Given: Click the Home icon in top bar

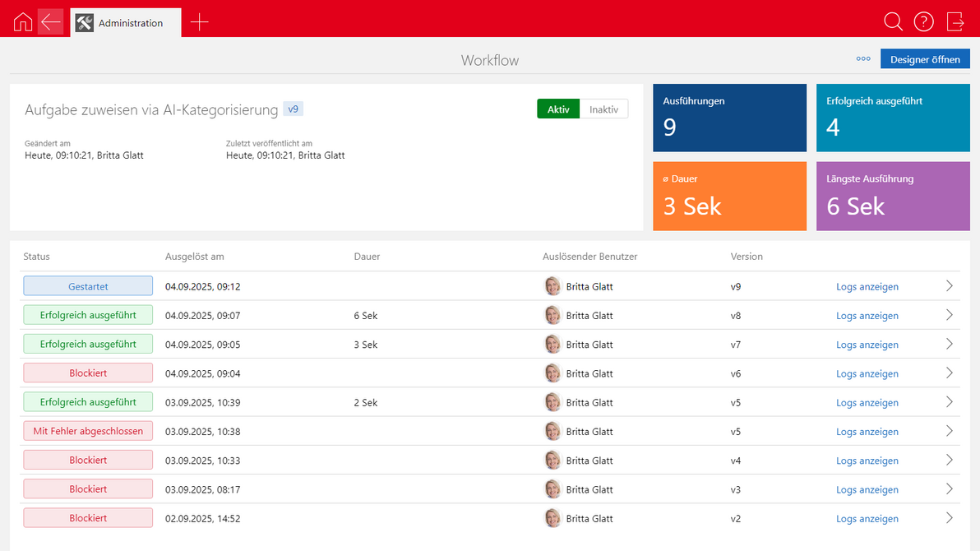Looking at the screenshot, I should pos(23,22).
